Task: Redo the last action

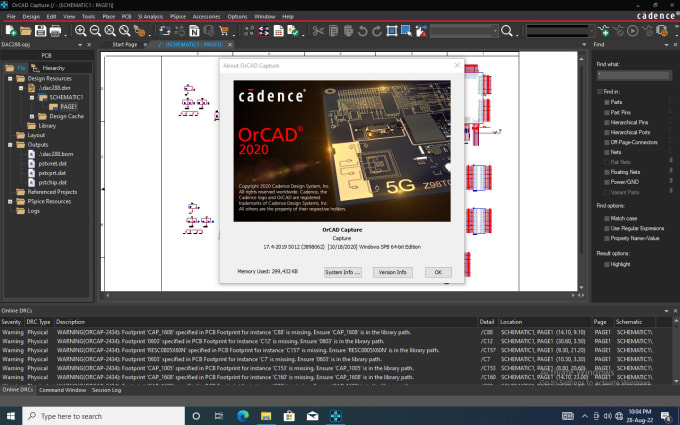Action: [377, 31]
